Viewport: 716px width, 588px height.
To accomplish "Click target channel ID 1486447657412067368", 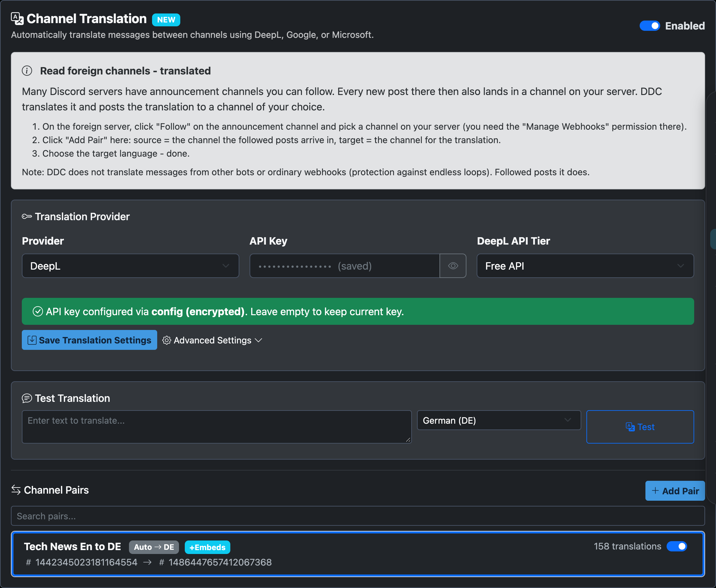I will (220, 562).
